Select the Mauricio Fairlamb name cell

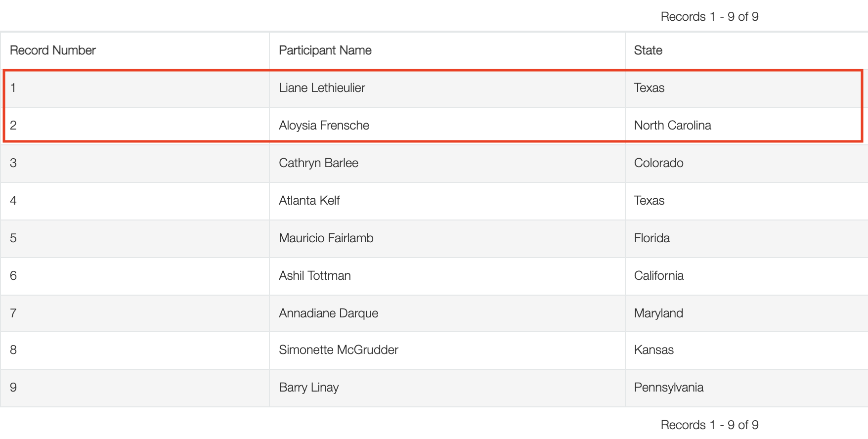point(326,238)
